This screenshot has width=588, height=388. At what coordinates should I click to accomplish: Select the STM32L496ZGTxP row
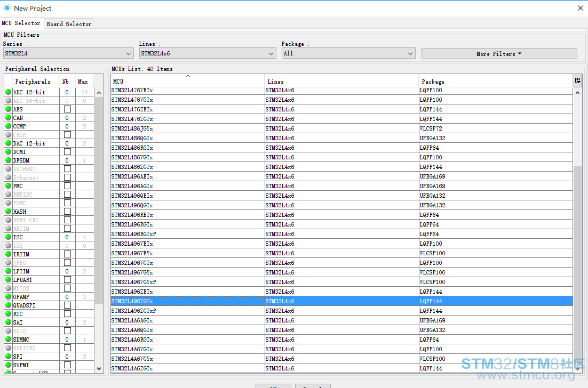click(341, 311)
